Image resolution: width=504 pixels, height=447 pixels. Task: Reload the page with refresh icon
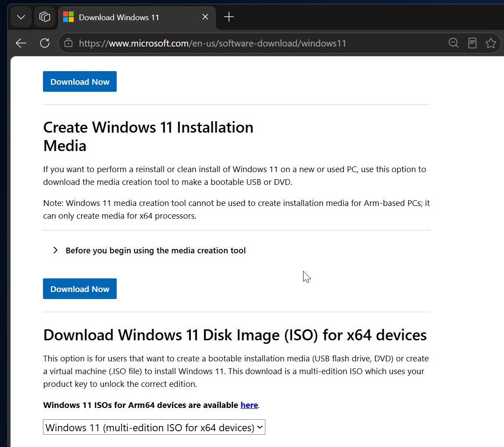(x=45, y=43)
